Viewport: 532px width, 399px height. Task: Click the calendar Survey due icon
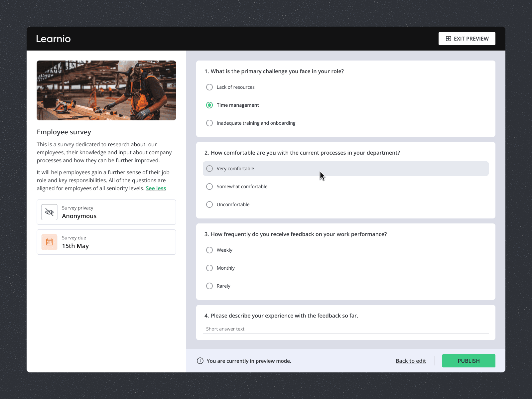(x=49, y=242)
